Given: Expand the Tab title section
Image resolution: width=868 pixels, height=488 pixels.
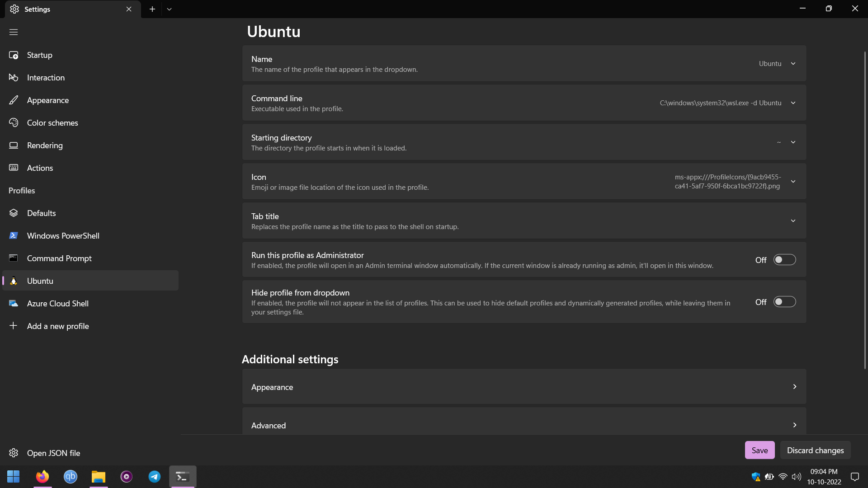Looking at the screenshot, I should coord(793,221).
